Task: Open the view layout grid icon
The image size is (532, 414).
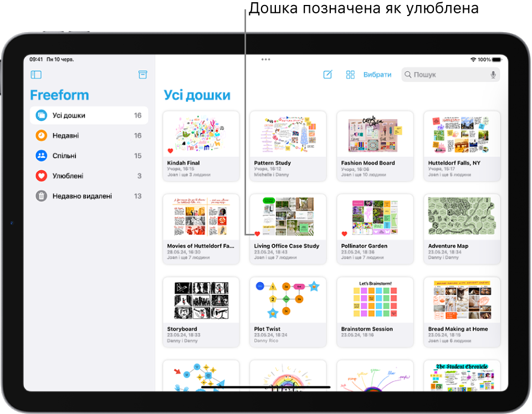Action: pos(350,75)
